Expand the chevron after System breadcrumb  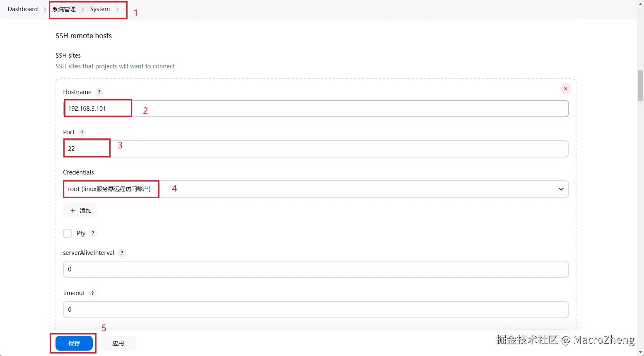click(117, 9)
